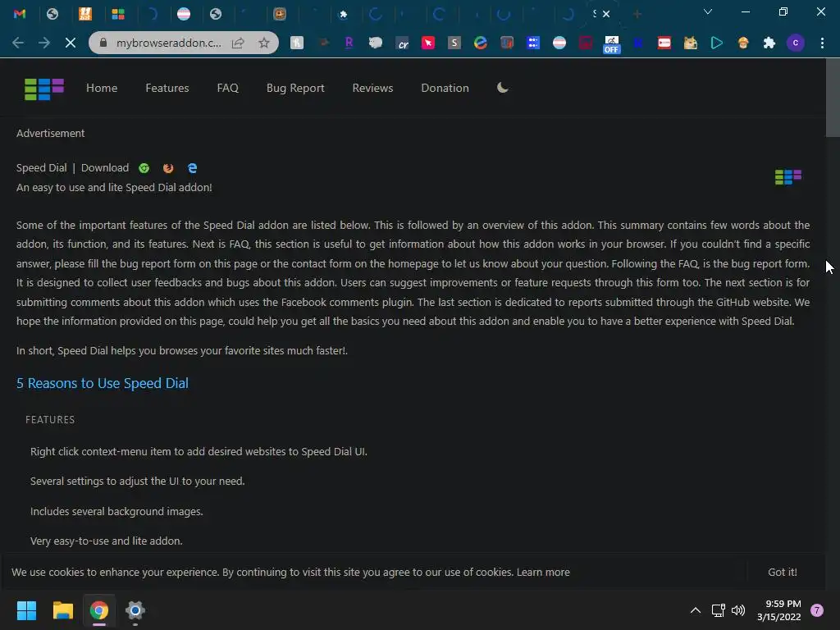This screenshot has width=840, height=630.
Task: Open the red card extension icon
Action: (x=664, y=43)
